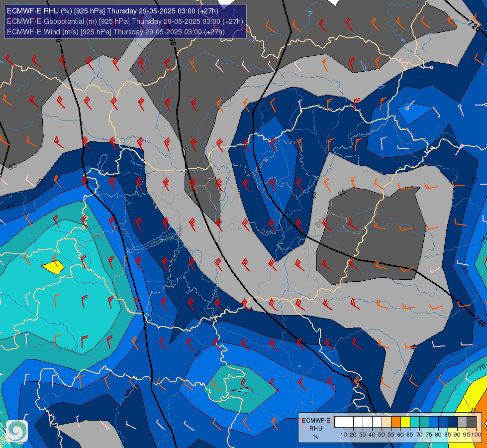Click the cyan 65-70% legend swatch
This screenshot has width=487, height=448.
coord(415,422)
